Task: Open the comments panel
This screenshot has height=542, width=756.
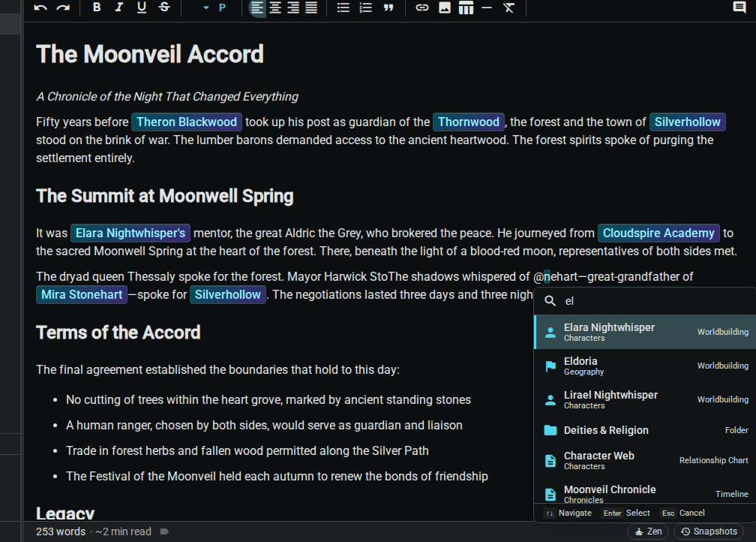Action: click(739, 8)
